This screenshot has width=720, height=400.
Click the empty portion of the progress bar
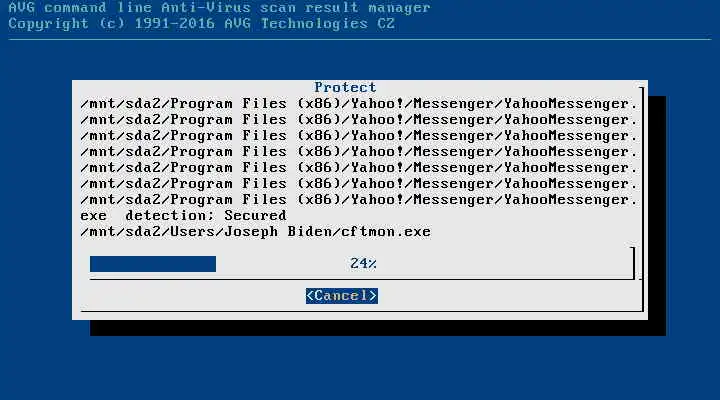click(x=422, y=264)
